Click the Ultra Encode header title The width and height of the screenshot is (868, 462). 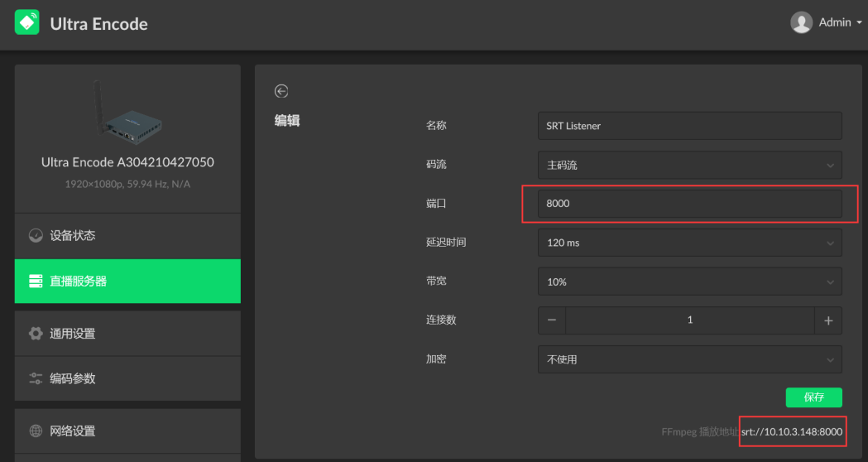click(99, 24)
